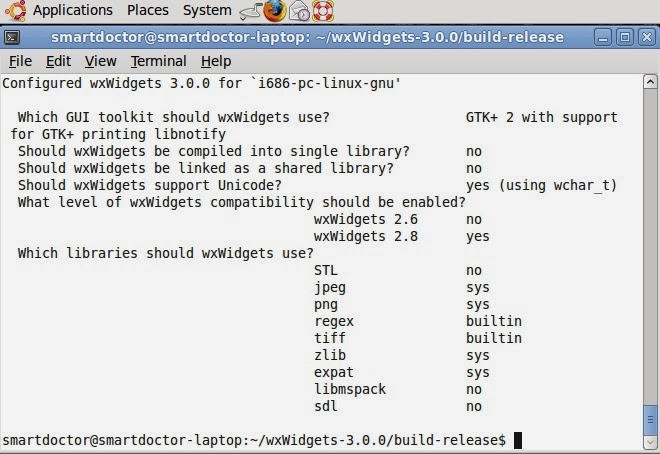Open the Ubuntu logo icon
This screenshot has height=454, width=660.
pos(15,11)
